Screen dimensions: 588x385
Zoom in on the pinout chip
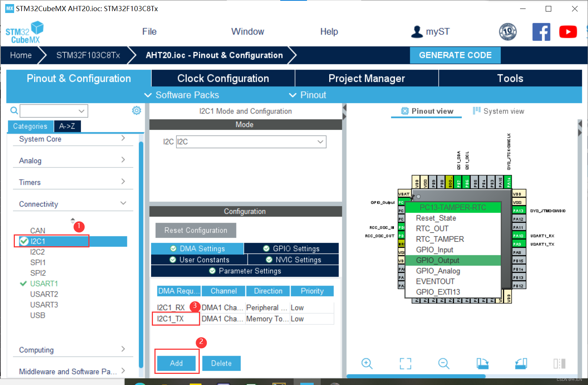pos(367,363)
